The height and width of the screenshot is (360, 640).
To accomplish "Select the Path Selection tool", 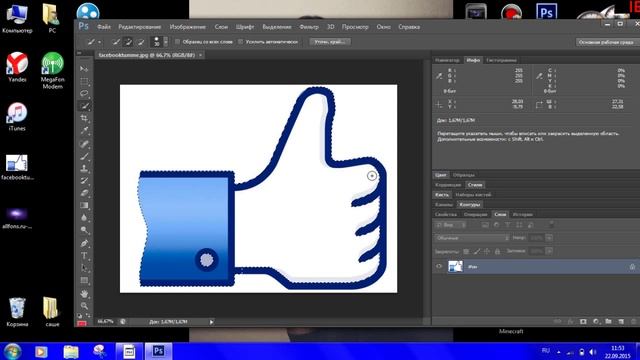I will [84, 268].
